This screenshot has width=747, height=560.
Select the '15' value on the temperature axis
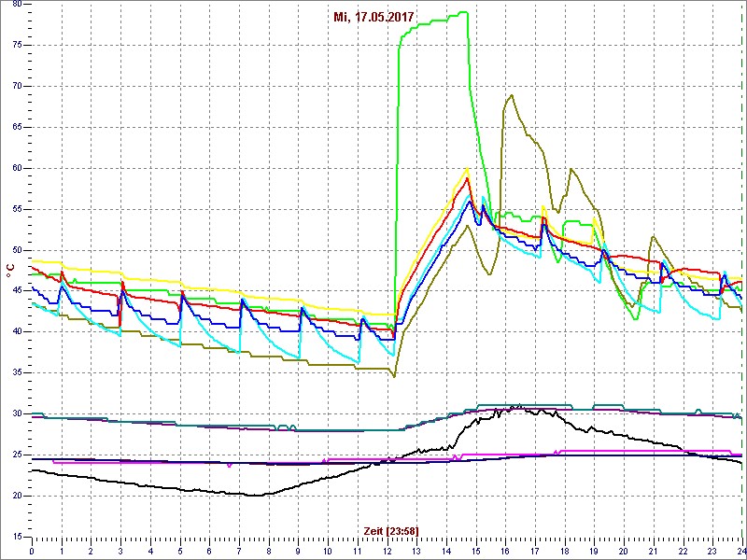click(x=16, y=537)
